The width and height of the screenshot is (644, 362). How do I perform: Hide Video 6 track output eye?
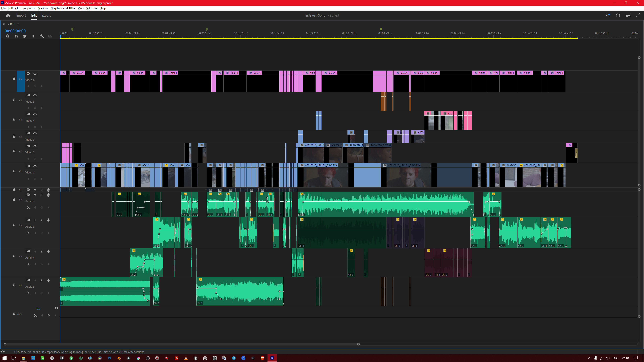[35, 74]
